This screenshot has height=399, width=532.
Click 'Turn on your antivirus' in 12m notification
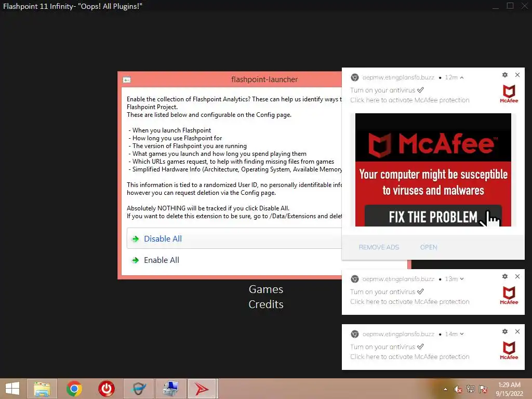pos(382,90)
